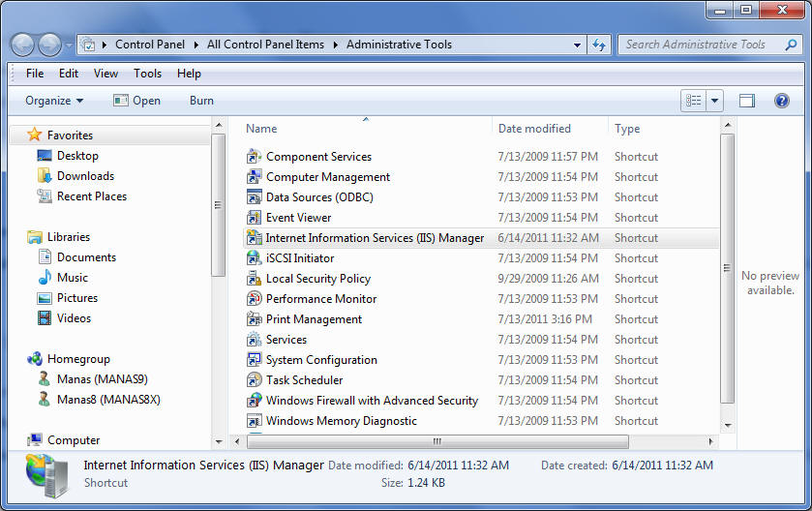
Task: Click the Homegroup icon
Action: click(35, 359)
